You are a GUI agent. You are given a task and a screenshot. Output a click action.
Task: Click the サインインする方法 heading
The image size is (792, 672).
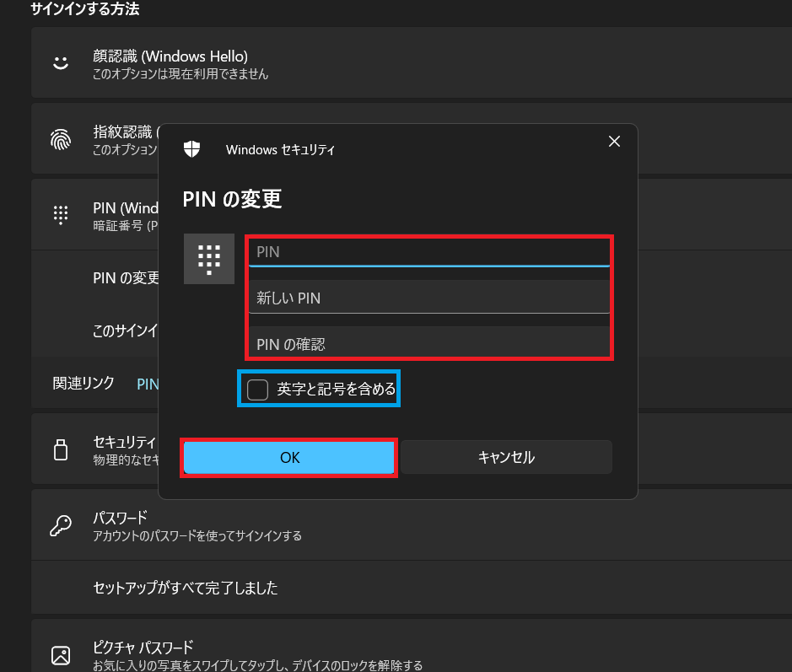click(84, 10)
